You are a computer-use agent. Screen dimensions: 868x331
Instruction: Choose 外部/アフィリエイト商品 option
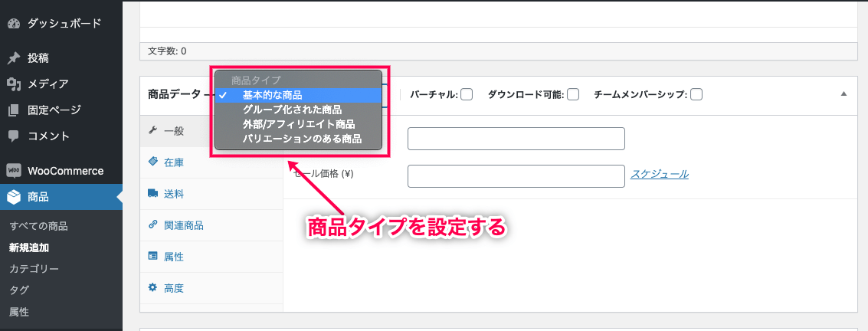tap(298, 124)
